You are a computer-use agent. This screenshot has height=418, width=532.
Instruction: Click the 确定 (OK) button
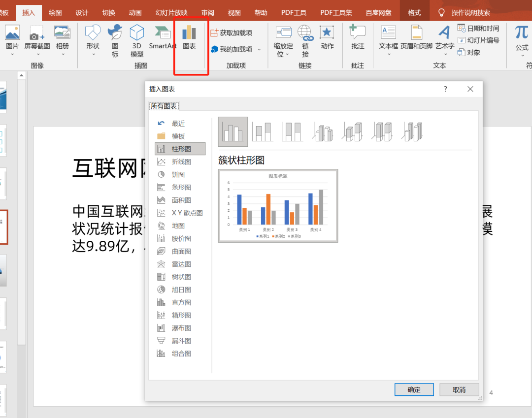coord(414,389)
